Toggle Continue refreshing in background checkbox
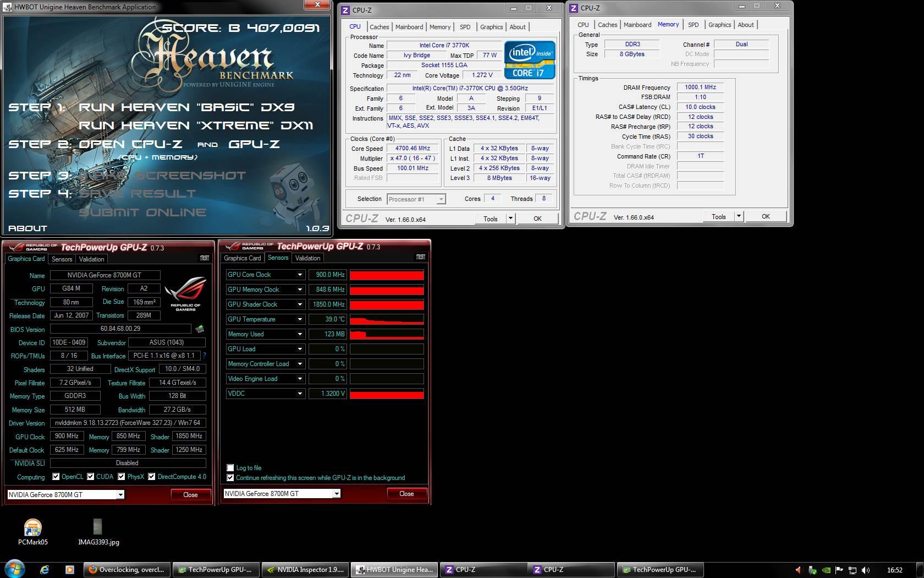 pos(230,478)
